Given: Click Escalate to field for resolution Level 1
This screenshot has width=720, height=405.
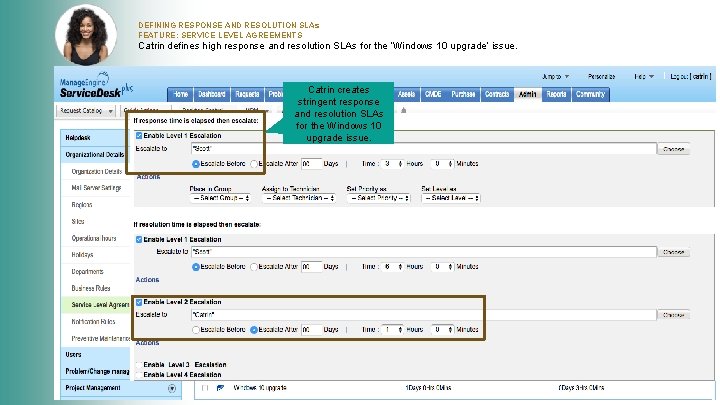Looking at the screenshot, I should (423, 252).
